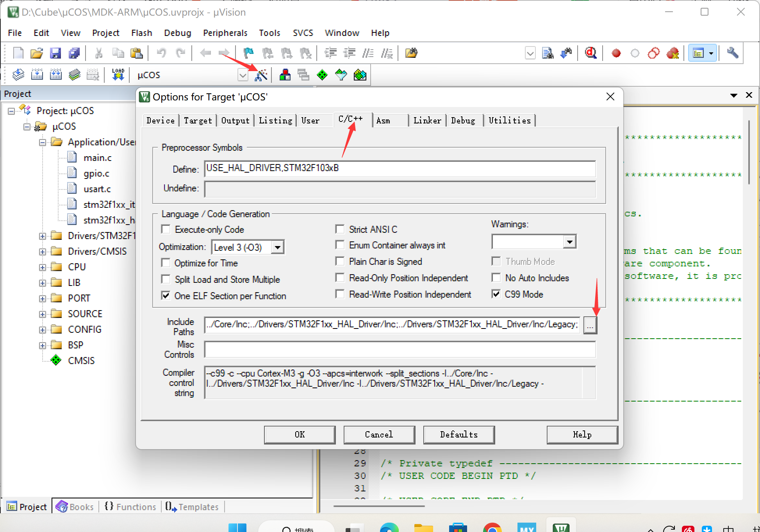Viewport: 760px width, 532px height.
Task: Click the Save file toolbar icon
Action: [x=55, y=53]
